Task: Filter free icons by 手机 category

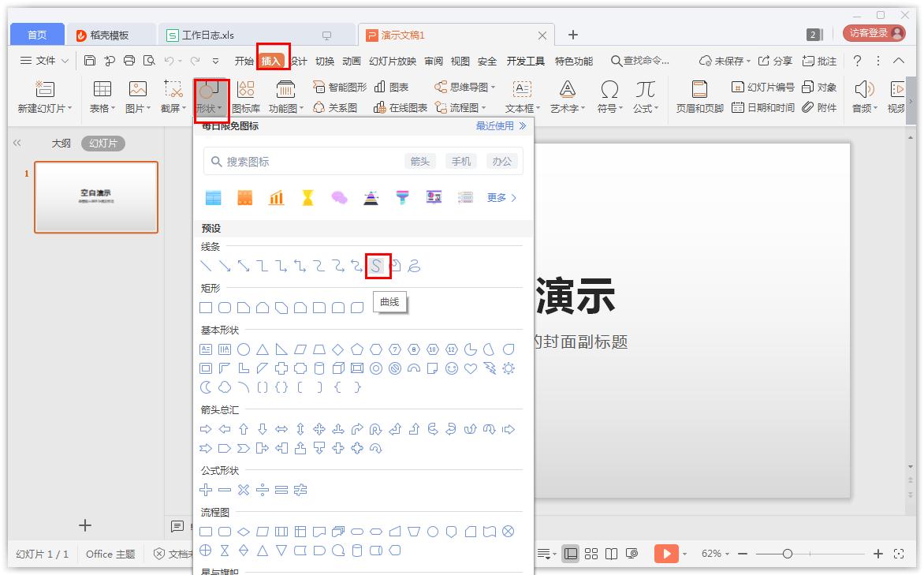Action: pyautogui.click(x=460, y=161)
